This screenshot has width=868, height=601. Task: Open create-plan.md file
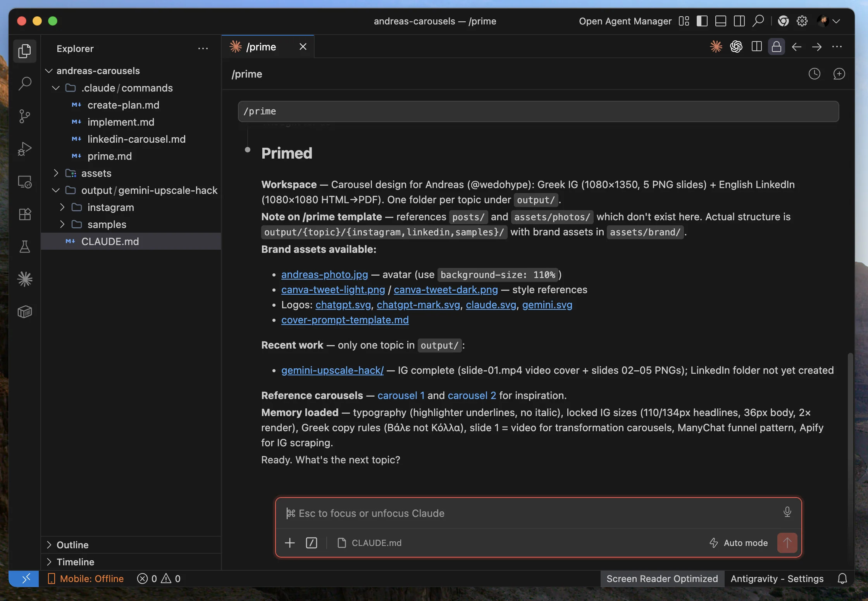[x=131, y=105]
